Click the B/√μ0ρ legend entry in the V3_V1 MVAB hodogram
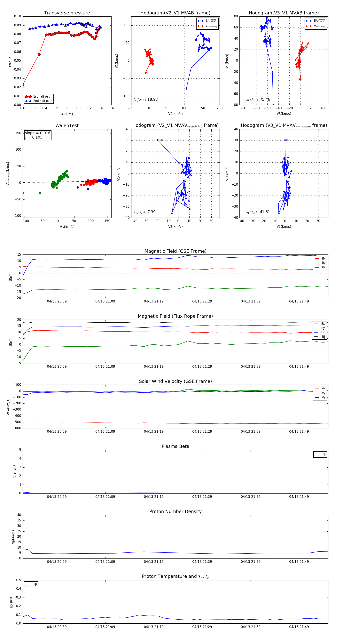Image resolution: width=351 pixels, height=644 pixels. (316, 21)
